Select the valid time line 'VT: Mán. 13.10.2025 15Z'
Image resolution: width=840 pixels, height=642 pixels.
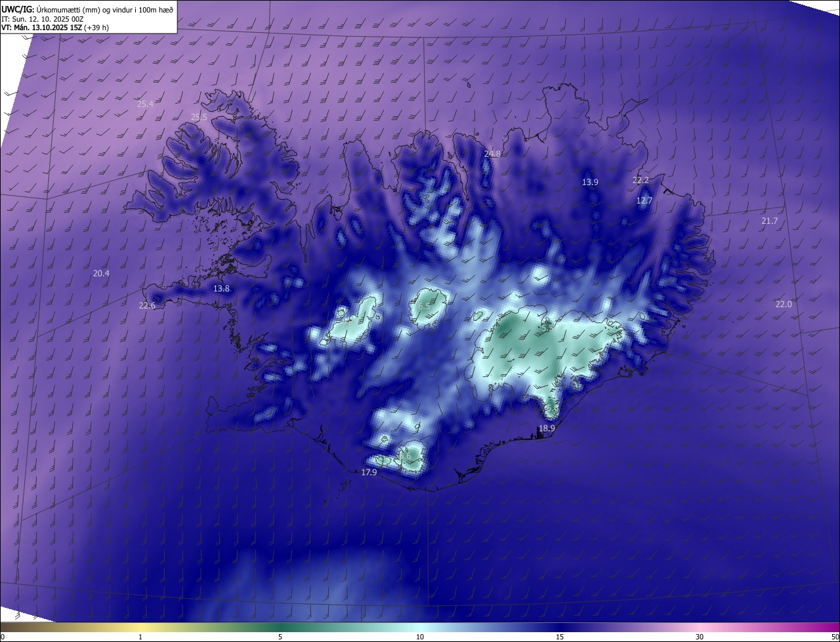(x=42, y=28)
